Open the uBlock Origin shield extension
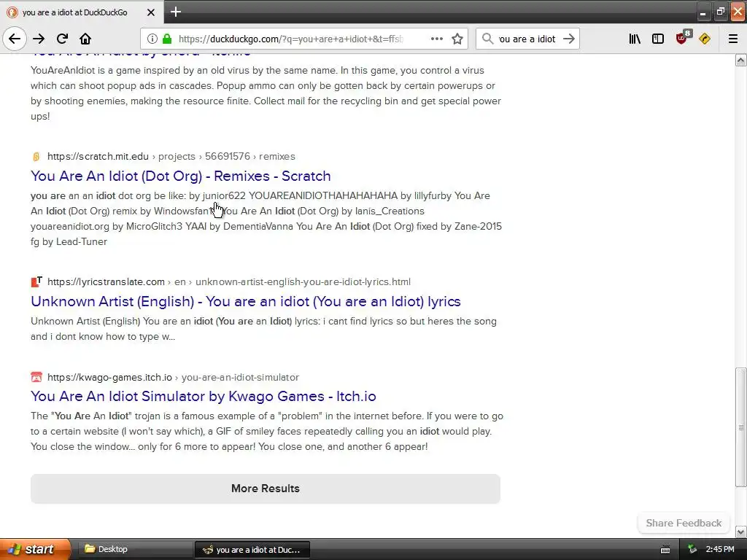This screenshot has height=560, width=747. point(683,38)
